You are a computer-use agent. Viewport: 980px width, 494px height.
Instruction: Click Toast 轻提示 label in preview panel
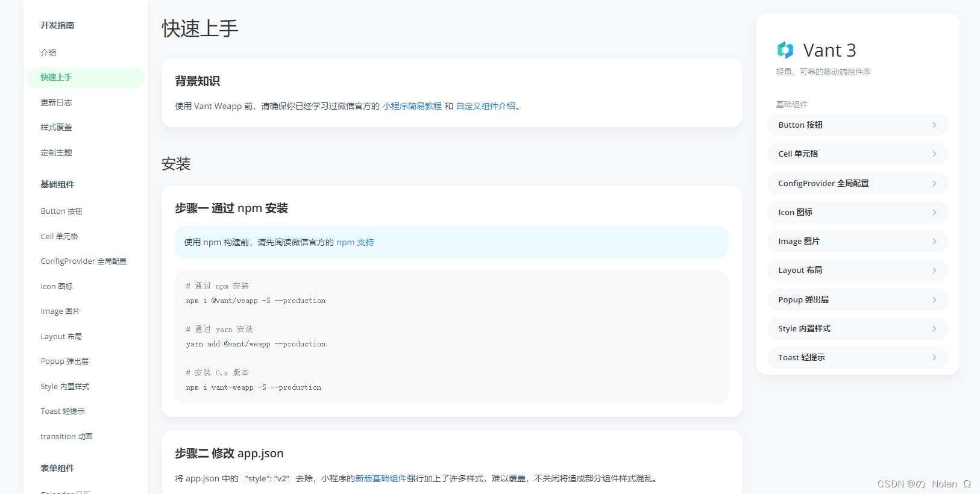coord(802,358)
